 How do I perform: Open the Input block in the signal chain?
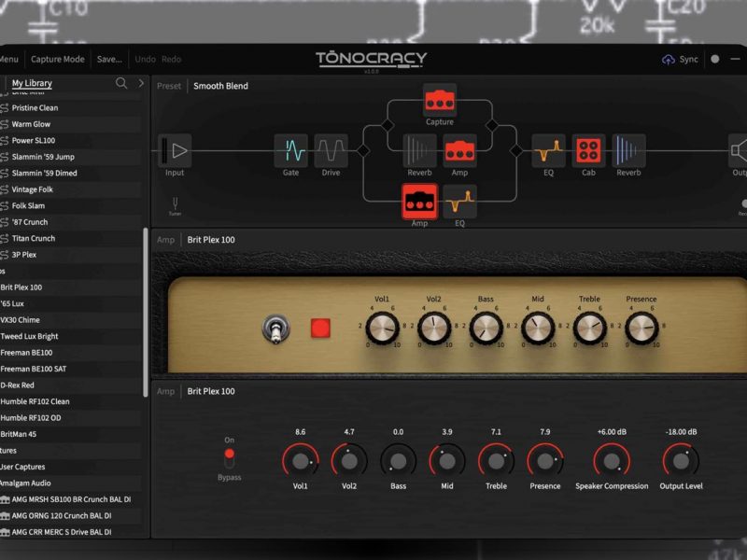[175, 150]
